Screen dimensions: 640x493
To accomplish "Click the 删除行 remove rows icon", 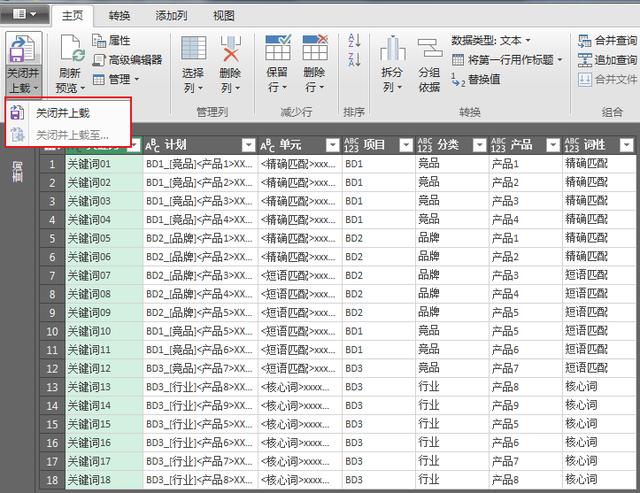I will tap(315, 48).
